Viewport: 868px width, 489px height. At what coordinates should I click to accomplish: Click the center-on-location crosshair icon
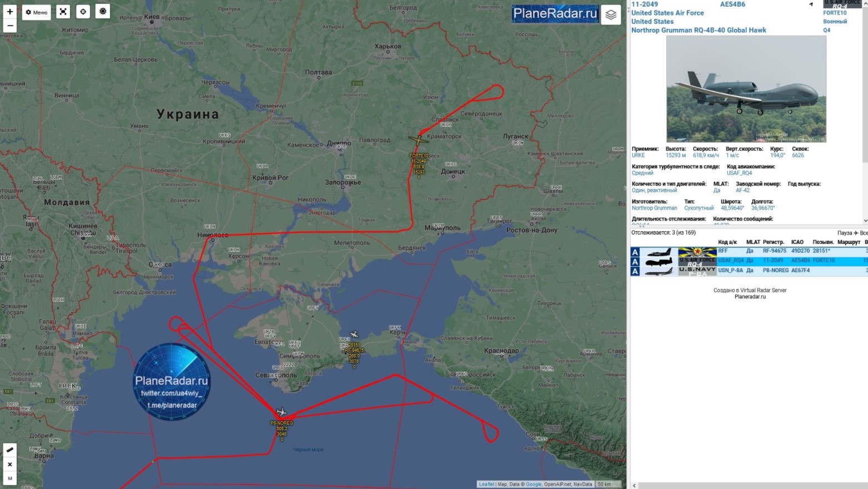coord(83,12)
